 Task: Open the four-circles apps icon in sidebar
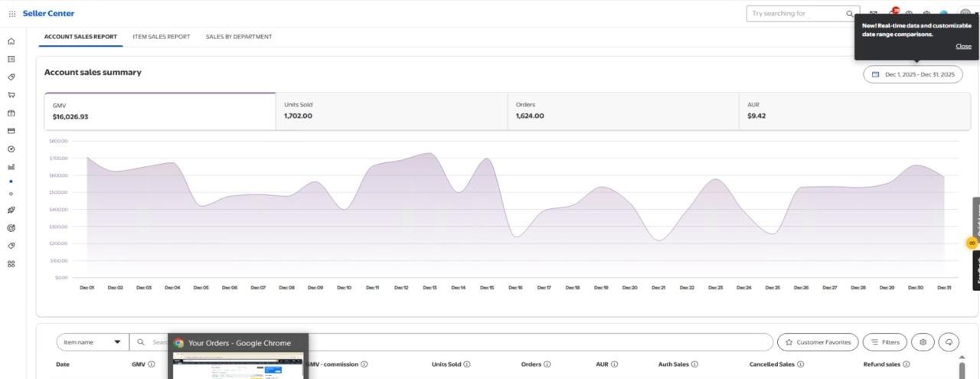tap(11, 264)
